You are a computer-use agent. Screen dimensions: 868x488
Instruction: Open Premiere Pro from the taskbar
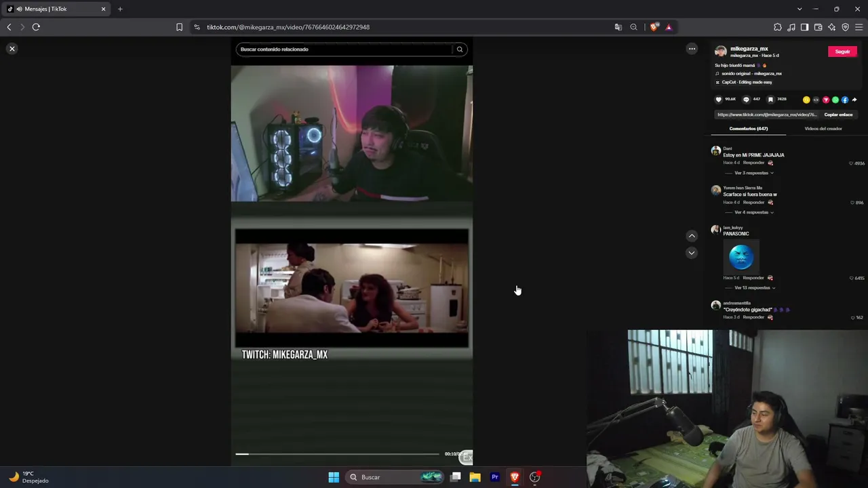pyautogui.click(x=495, y=477)
